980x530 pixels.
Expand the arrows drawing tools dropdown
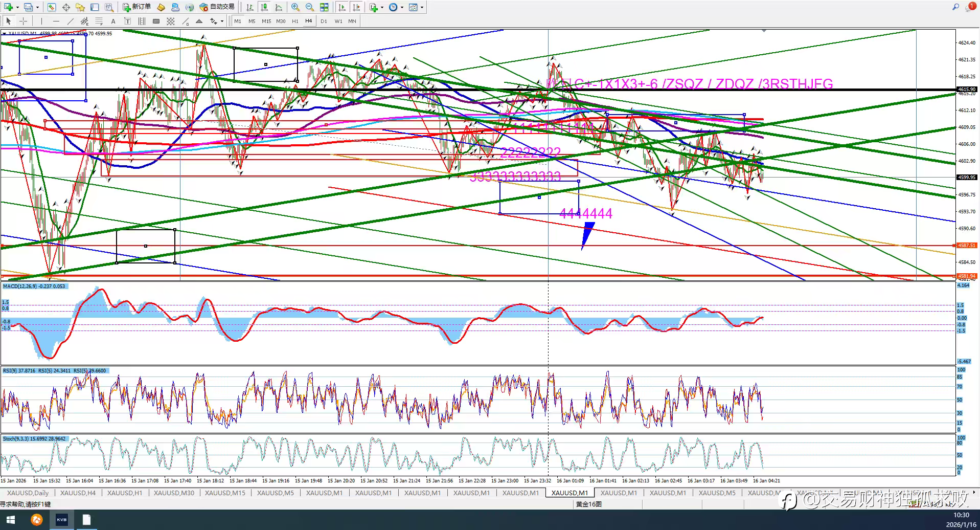pyautogui.click(x=222, y=21)
